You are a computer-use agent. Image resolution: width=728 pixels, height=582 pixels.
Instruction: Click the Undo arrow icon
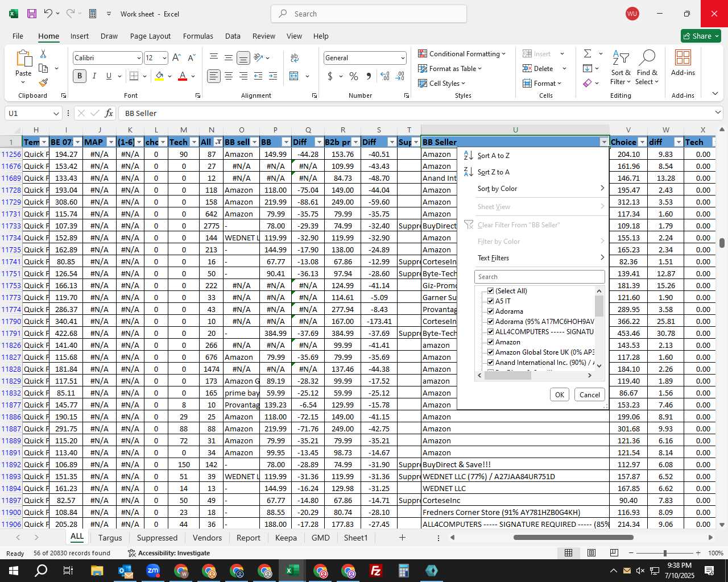click(x=48, y=14)
